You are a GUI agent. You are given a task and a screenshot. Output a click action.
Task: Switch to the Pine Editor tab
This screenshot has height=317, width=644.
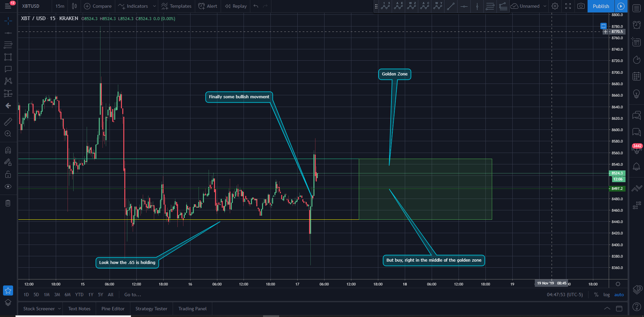pos(113,309)
